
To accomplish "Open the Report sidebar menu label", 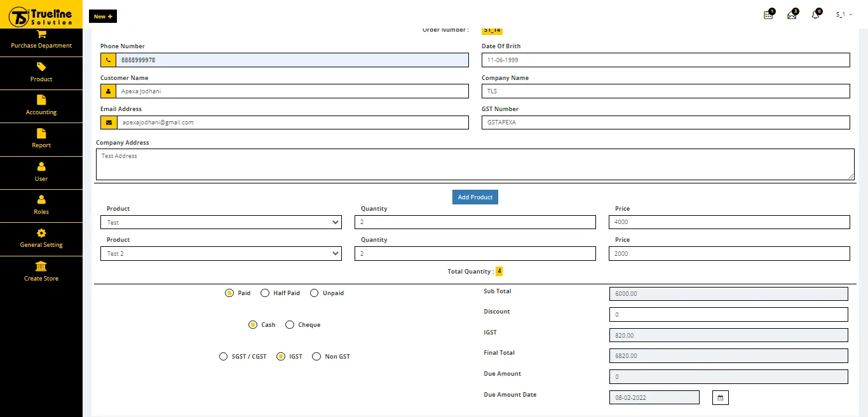I will [x=41, y=145].
